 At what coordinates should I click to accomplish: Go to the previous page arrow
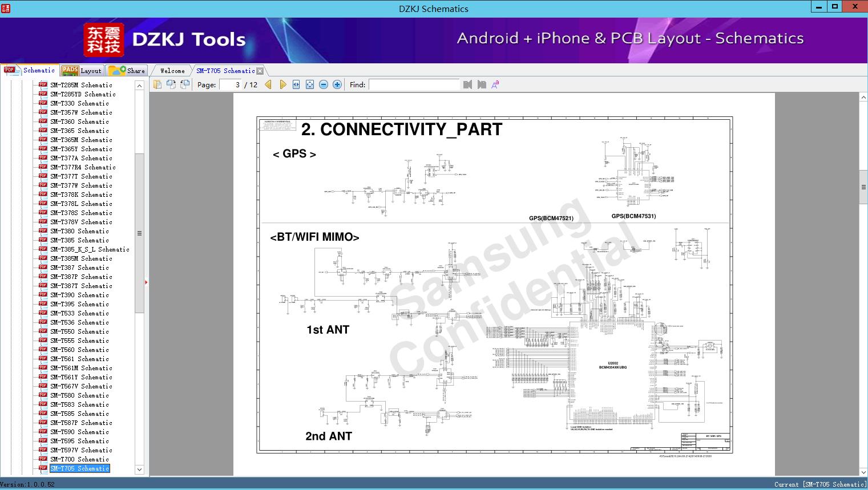268,84
